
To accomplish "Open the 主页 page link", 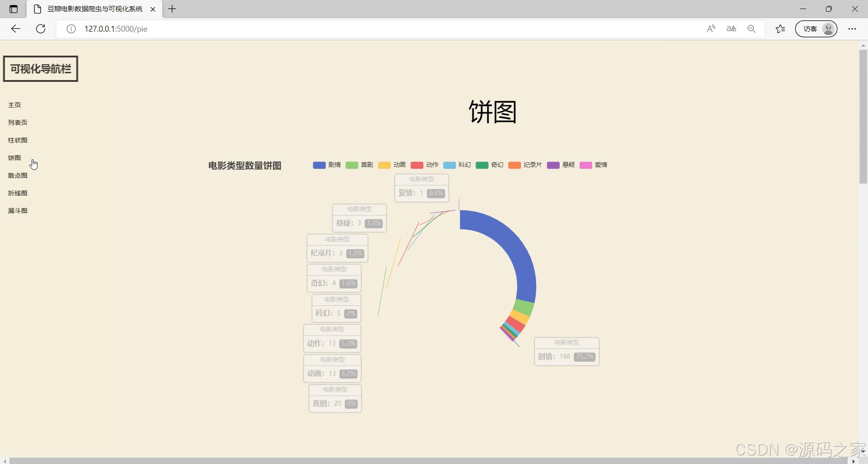I will coord(14,104).
